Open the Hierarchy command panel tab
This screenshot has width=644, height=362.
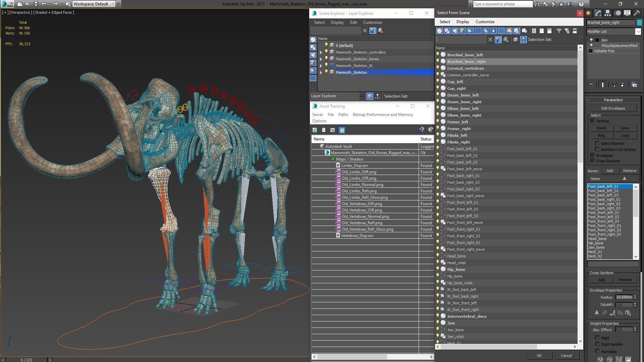(607, 13)
